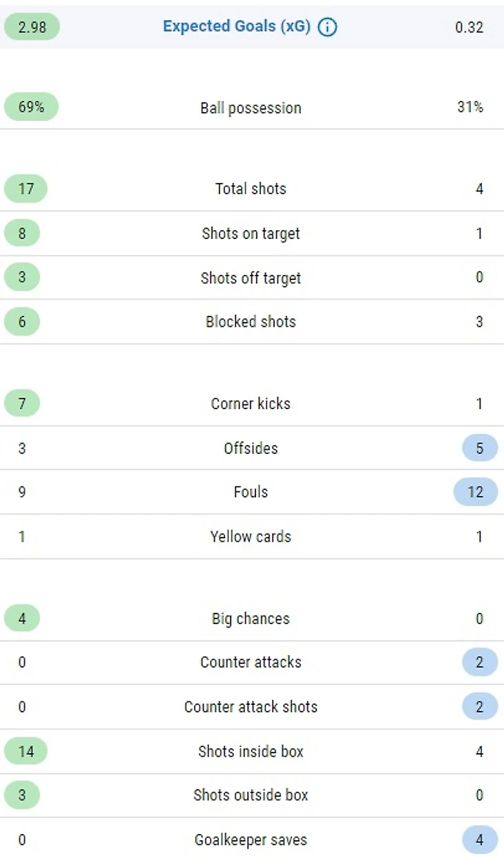Select the Blocked shots label
The width and height of the screenshot is (504, 861).
(251, 321)
